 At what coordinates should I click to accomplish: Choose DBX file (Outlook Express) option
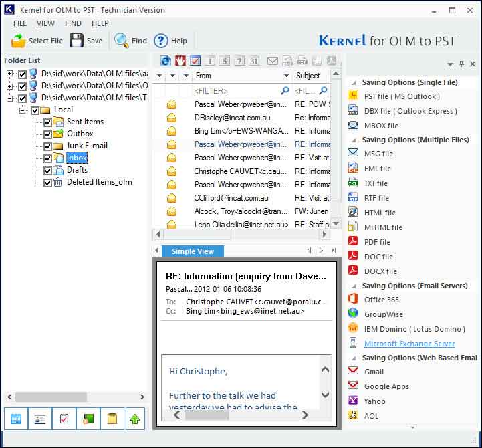[410, 111]
